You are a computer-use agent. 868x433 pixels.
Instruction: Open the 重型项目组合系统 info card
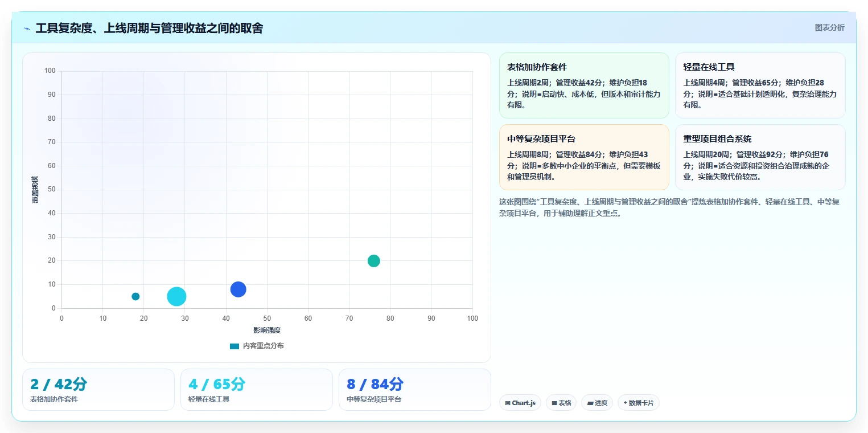pyautogui.click(x=760, y=157)
